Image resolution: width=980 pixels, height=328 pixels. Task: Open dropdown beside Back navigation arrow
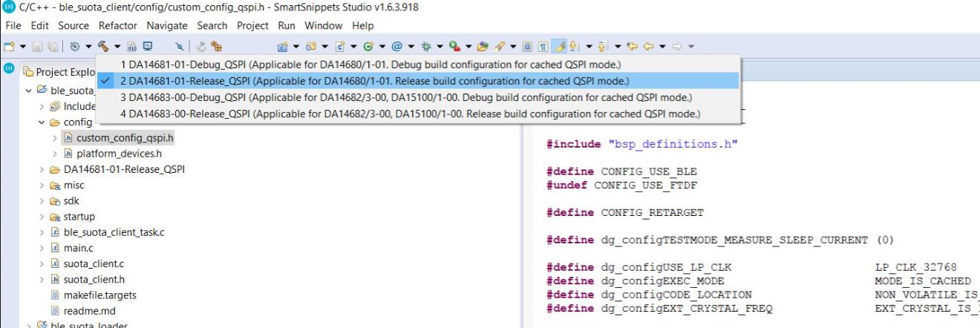662,46
